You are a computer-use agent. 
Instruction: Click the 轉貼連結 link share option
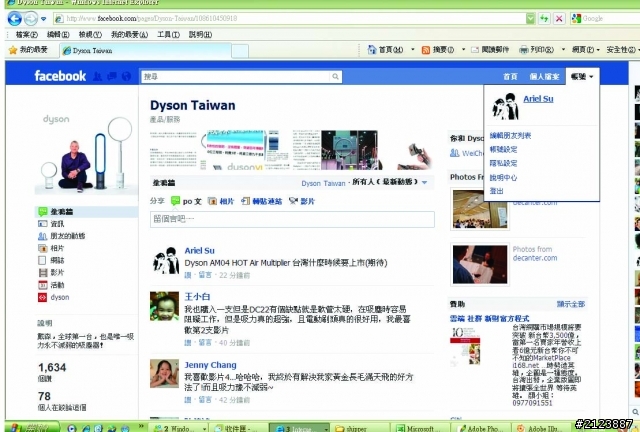click(262, 201)
